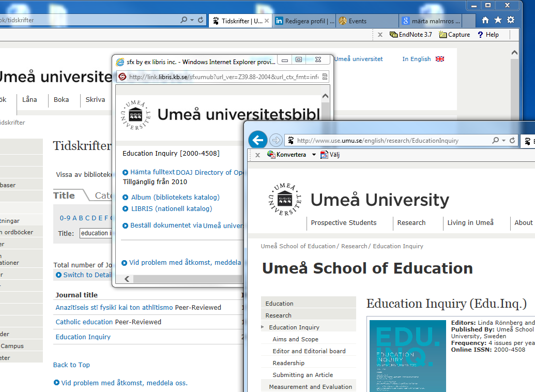
Task: Open Aims and Scope sidebar item
Action: click(x=296, y=339)
